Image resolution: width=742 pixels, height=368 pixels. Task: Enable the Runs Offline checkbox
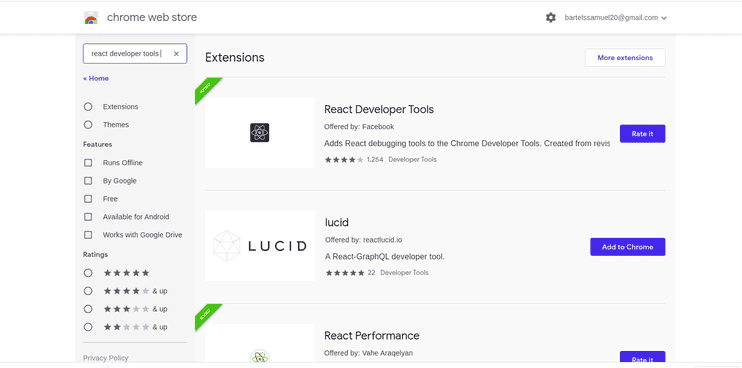(88, 163)
